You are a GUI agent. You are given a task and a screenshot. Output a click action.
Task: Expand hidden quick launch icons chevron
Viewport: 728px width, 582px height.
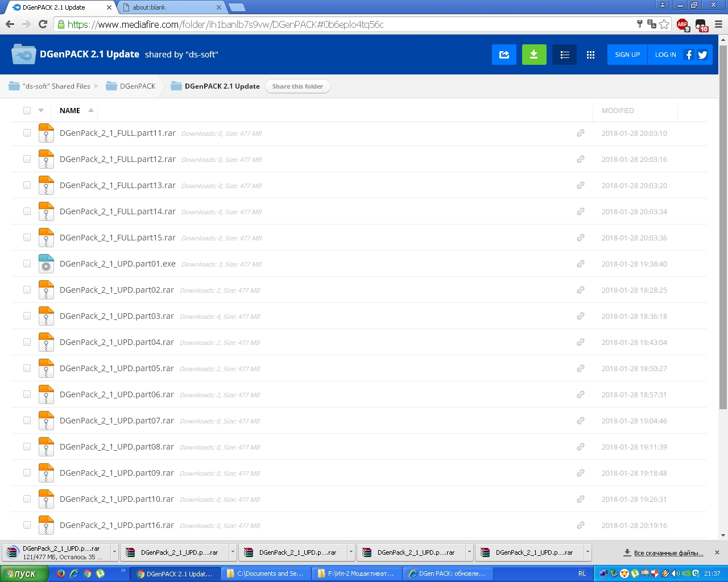click(x=123, y=570)
